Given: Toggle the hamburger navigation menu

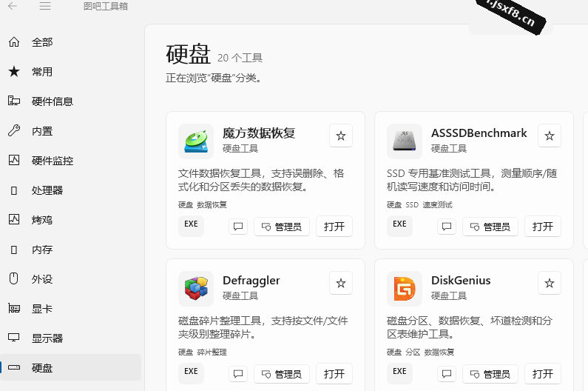Looking at the screenshot, I should [x=45, y=6].
